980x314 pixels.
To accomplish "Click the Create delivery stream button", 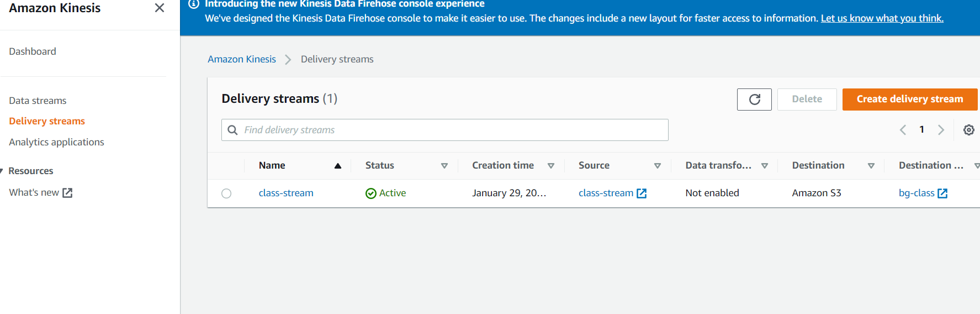I will [x=909, y=100].
